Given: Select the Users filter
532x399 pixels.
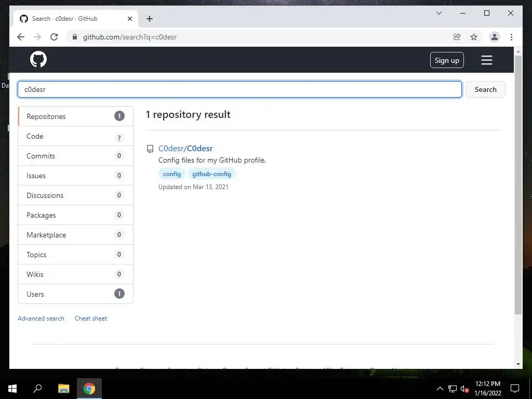Looking at the screenshot, I should pyautogui.click(x=75, y=294).
